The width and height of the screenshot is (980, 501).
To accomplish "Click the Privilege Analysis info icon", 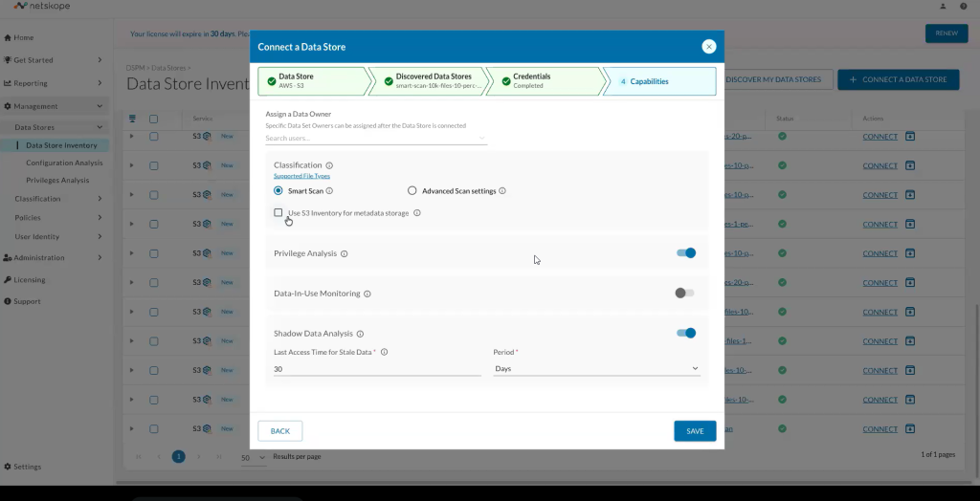I will [345, 253].
